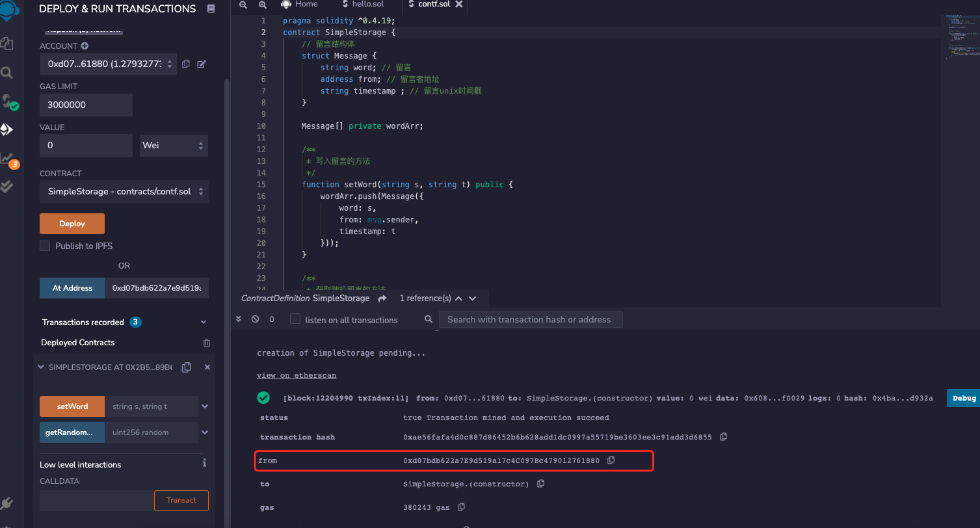Click the sign message edit icon beside account

coord(202,64)
